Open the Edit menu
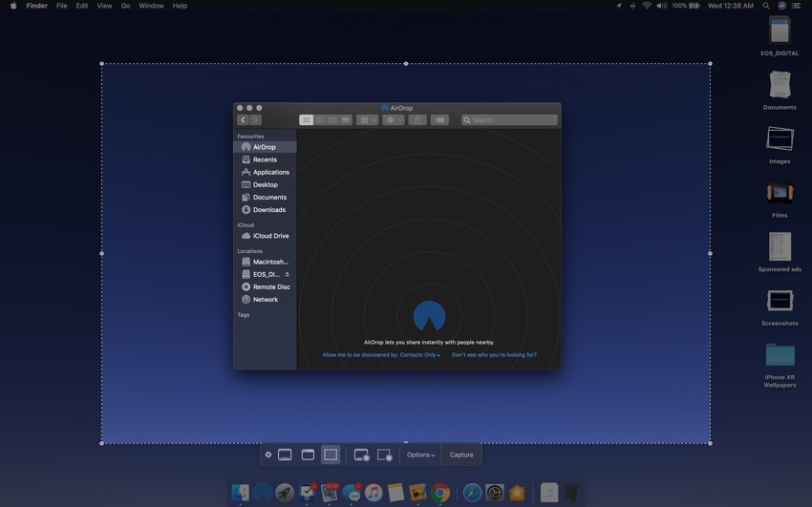Viewport: 812px width, 507px height. coord(82,6)
